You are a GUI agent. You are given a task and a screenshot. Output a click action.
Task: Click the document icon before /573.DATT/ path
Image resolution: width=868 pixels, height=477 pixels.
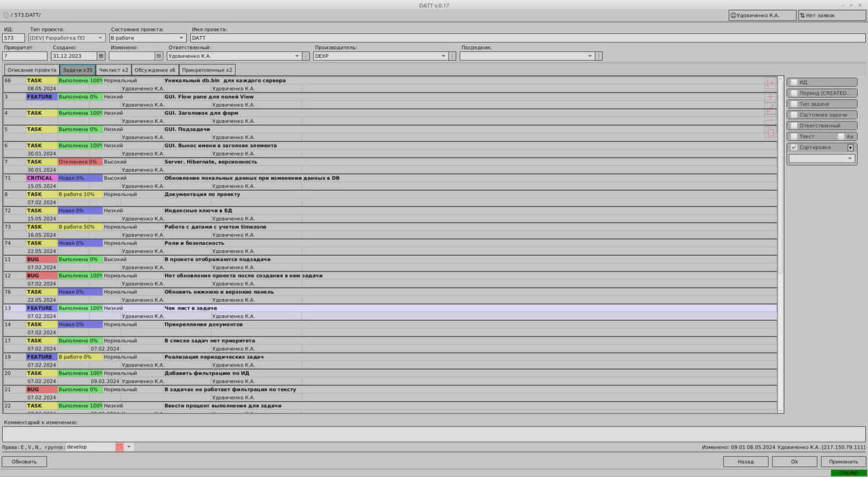point(7,14)
